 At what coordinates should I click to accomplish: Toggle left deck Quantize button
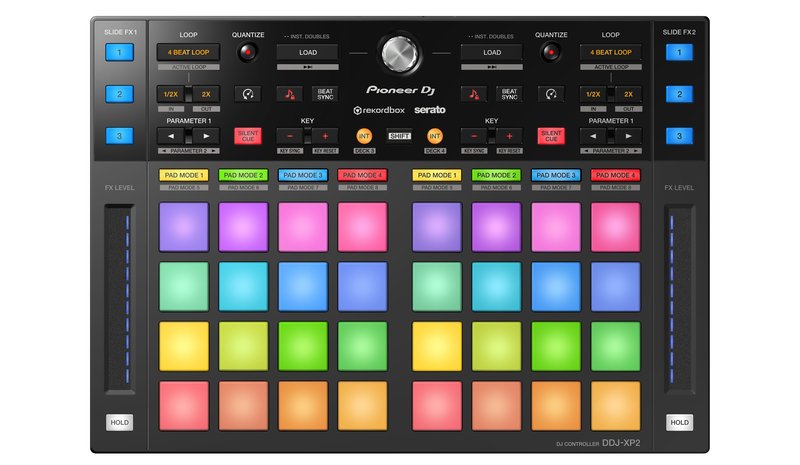(248, 52)
